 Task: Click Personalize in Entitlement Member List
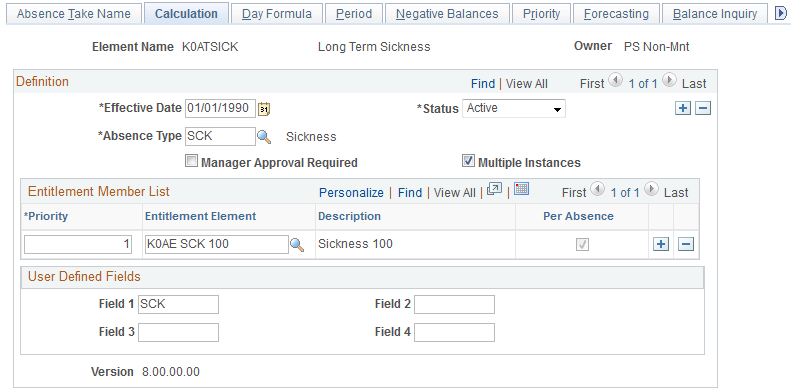(352, 193)
